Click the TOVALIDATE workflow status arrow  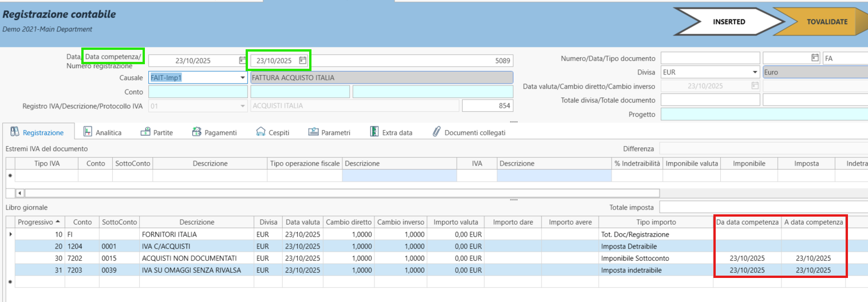point(827,22)
